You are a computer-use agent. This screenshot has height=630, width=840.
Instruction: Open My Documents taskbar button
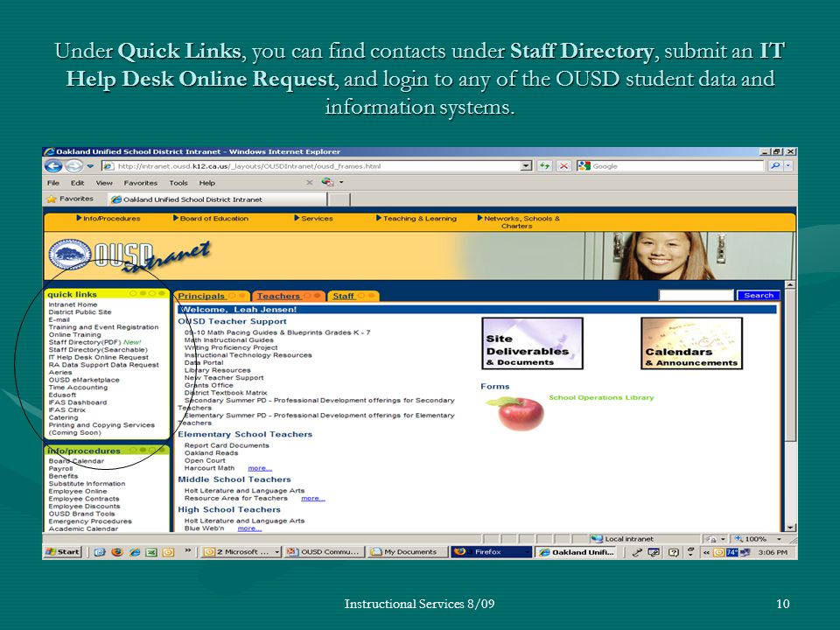point(407,552)
